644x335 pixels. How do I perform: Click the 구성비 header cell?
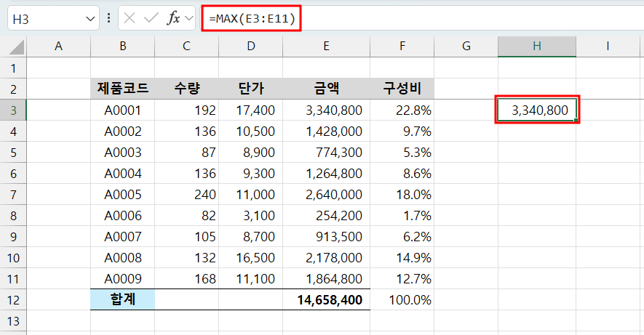tap(402, 89)
